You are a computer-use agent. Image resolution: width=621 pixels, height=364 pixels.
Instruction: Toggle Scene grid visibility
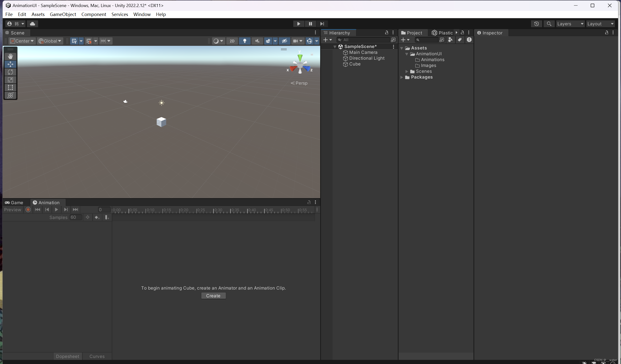tap(74, 41)
